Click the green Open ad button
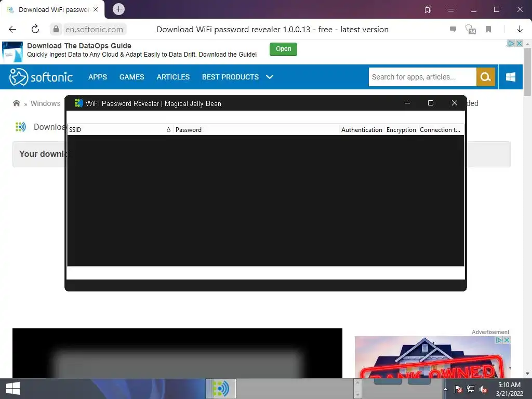 283,49
